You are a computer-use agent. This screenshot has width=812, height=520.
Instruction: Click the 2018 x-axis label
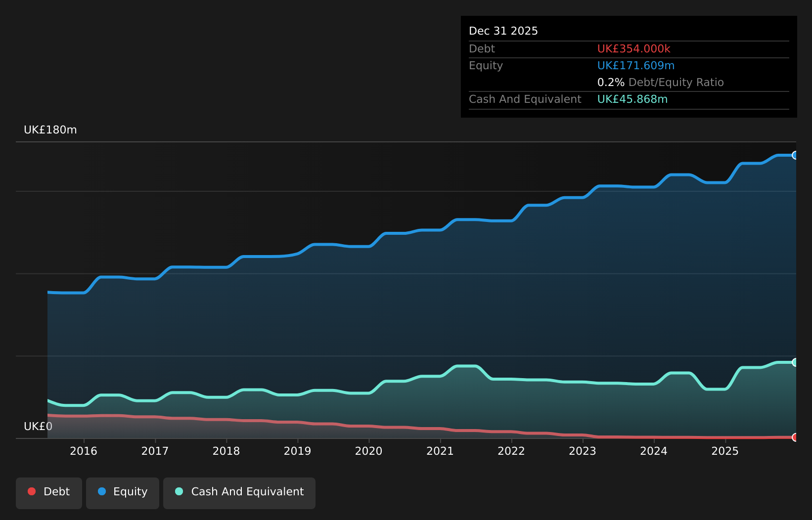coord(226,451)
